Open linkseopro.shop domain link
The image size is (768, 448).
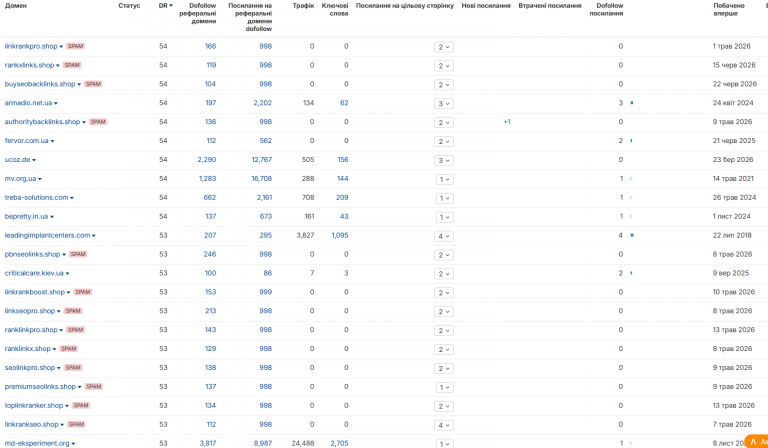(x=30, y=311)
